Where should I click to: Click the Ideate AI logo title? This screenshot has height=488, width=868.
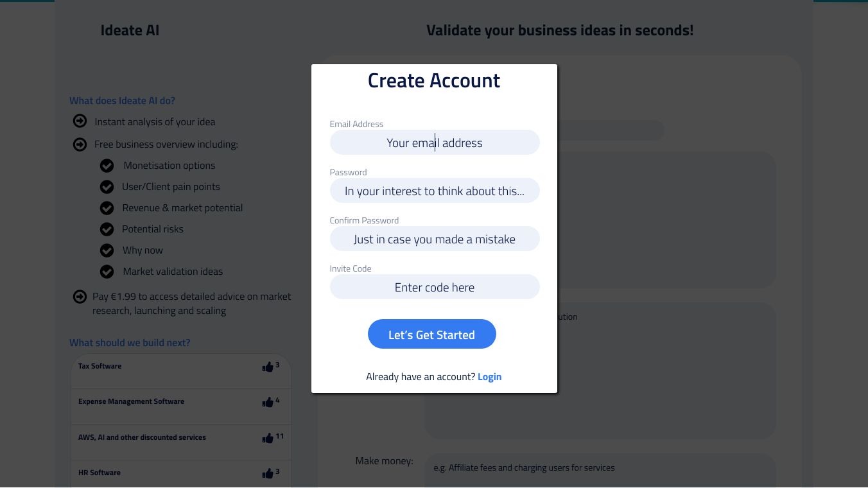click(130, 30)
